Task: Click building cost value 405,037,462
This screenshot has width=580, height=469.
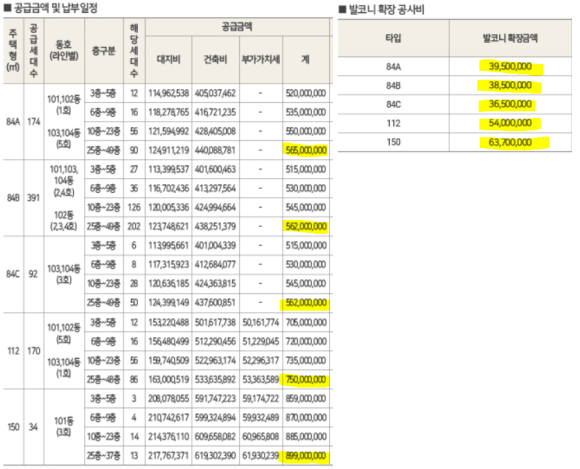Action: (215, 93)
